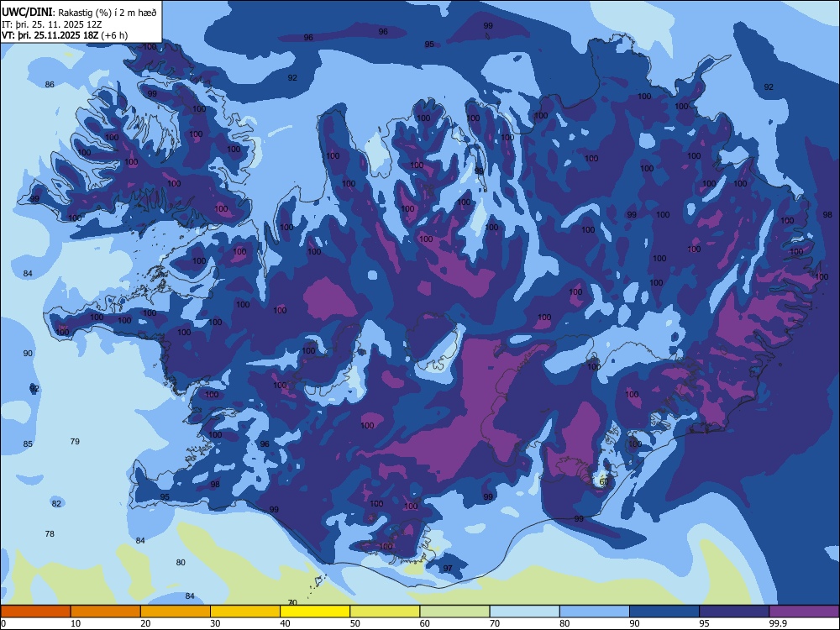Click the pale green 60–70 legend swatch
Image resolution: width=840 pixels, height=630 pixels.
tap(454, 612)
